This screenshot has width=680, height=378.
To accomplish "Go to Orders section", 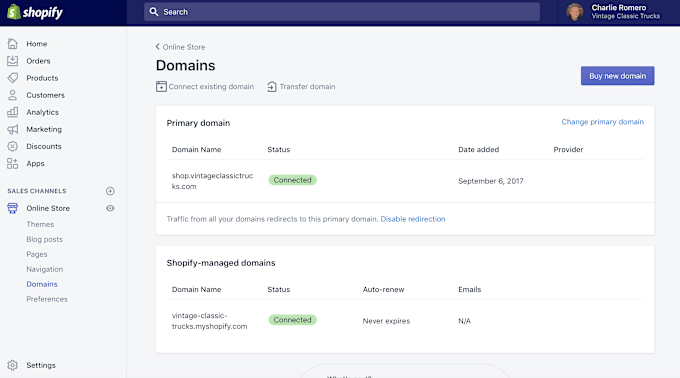I will coord(38,61).
